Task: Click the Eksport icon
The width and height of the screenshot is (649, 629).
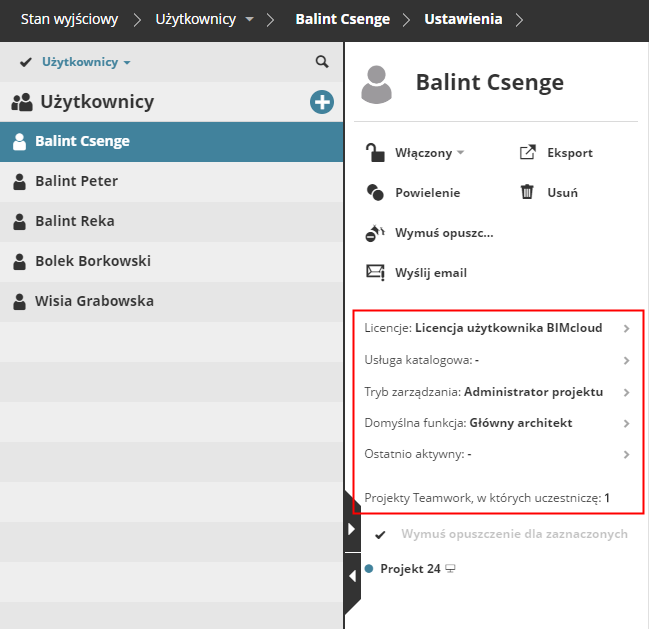Action: pos(528,153)
